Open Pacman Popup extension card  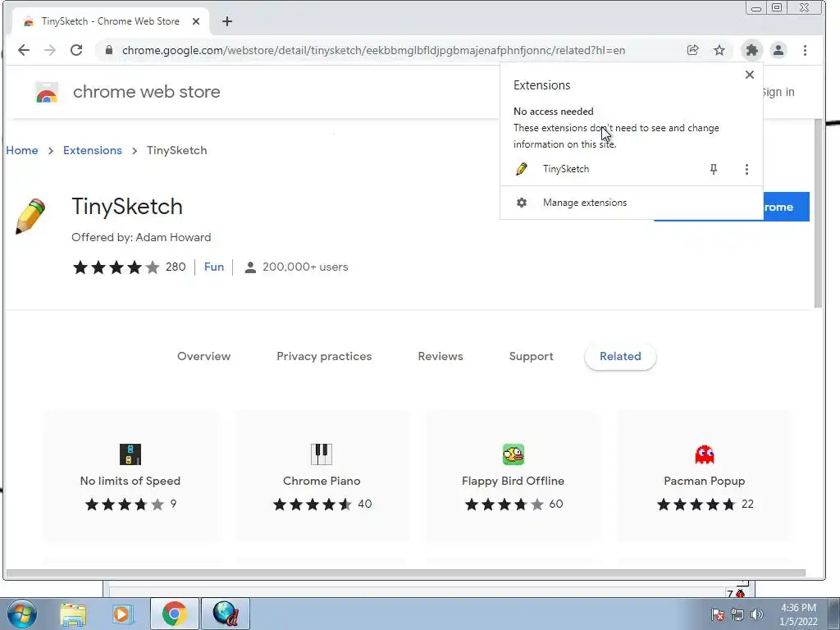705,475
